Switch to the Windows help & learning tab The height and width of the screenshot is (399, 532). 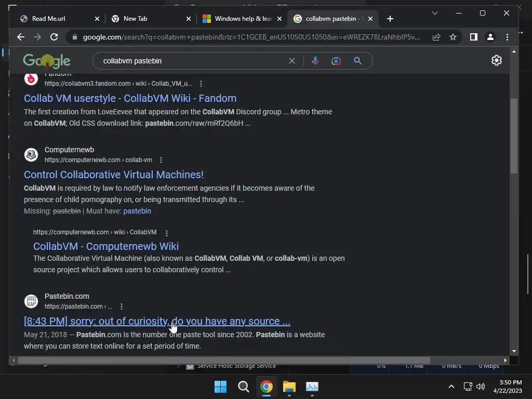[243, 19]
